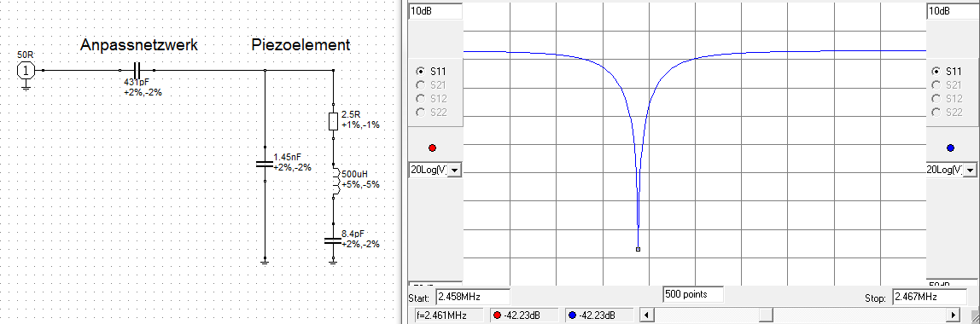This screenshot has height=324, width=980.
Task: Click the ground symbol below the 8.4pF capacitor
Action: coord(333,263)
